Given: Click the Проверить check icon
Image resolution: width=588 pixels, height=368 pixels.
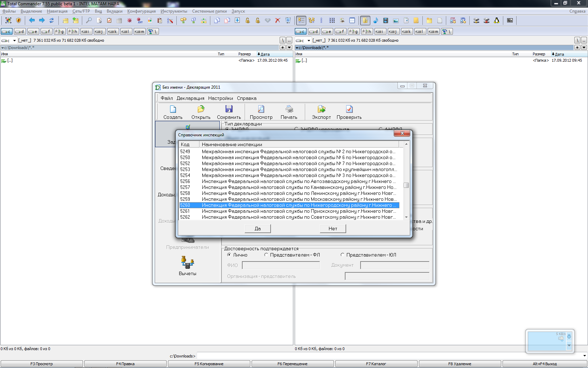Looking at the screenshot, I should 349,109.
